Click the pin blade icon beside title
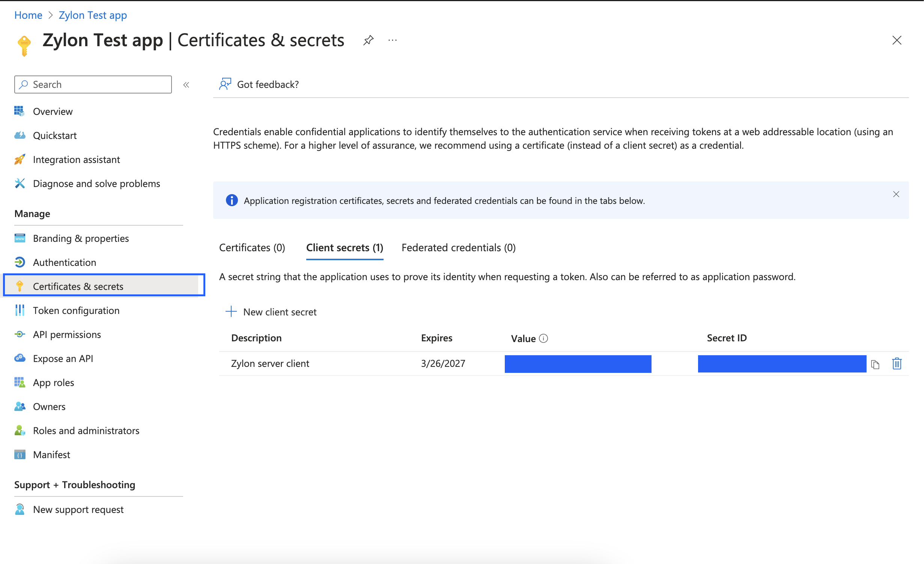Screen dimensions: 924x564 [368, 40]
